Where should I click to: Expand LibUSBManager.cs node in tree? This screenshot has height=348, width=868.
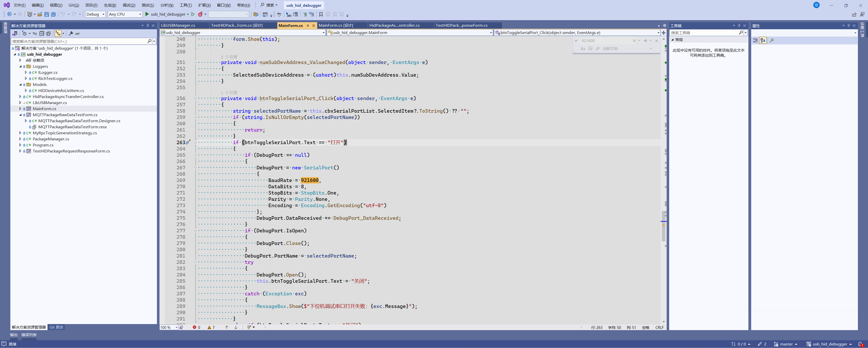pyautogui.click(x=20, y=103)
